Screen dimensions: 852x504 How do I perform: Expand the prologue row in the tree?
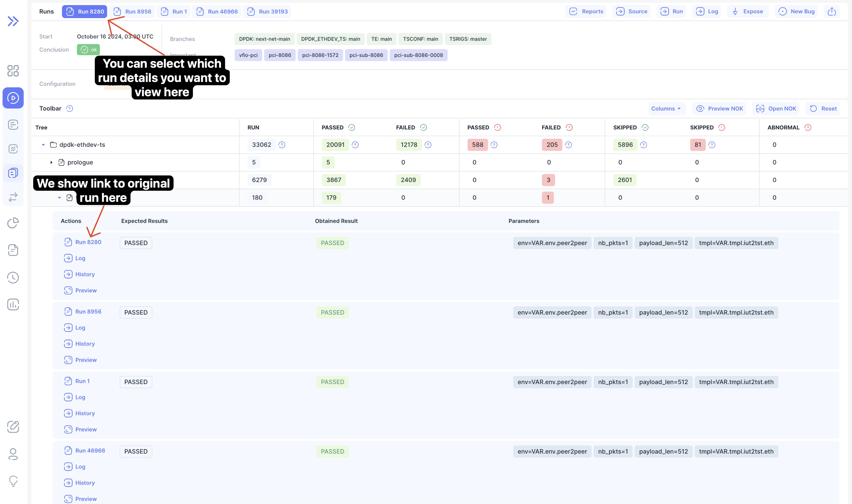[51, 162]
